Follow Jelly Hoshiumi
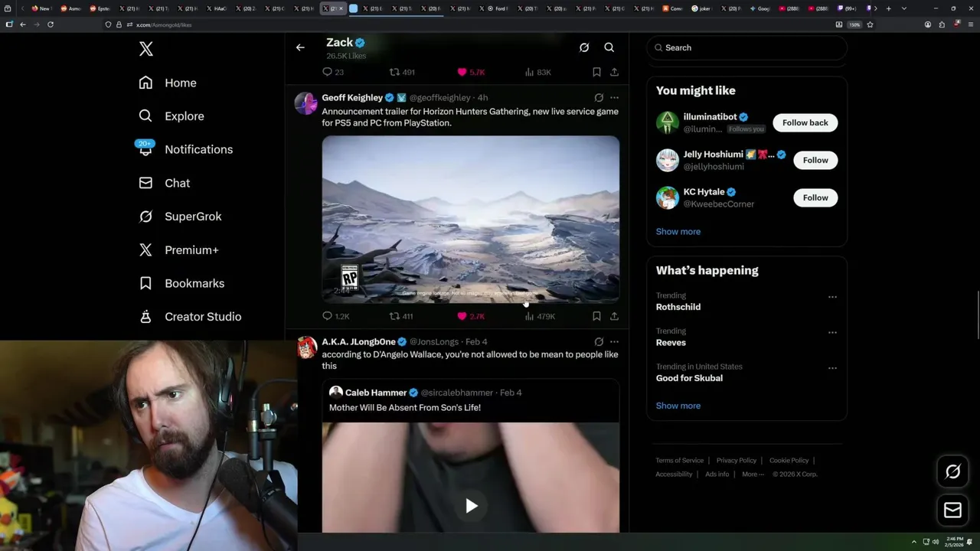The image size is (980, 551). click(x=815, y=160)
